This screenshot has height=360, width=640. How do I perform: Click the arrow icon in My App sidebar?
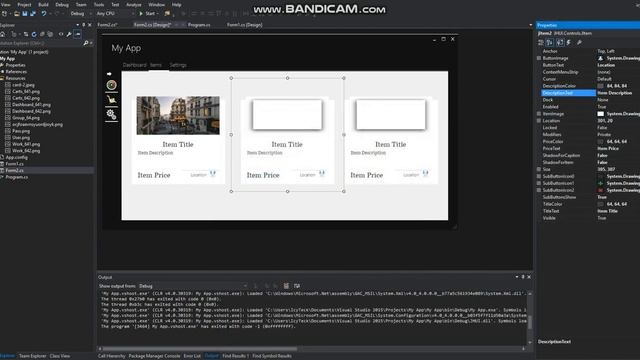coord(109,74)
